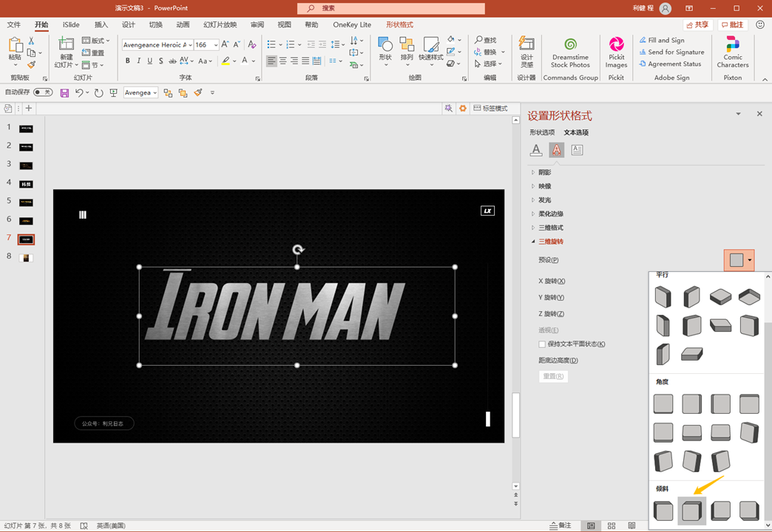Viewport: 772px width, 532px height.
Task: Click the Undo arrow icon
Action: (79, 92)
